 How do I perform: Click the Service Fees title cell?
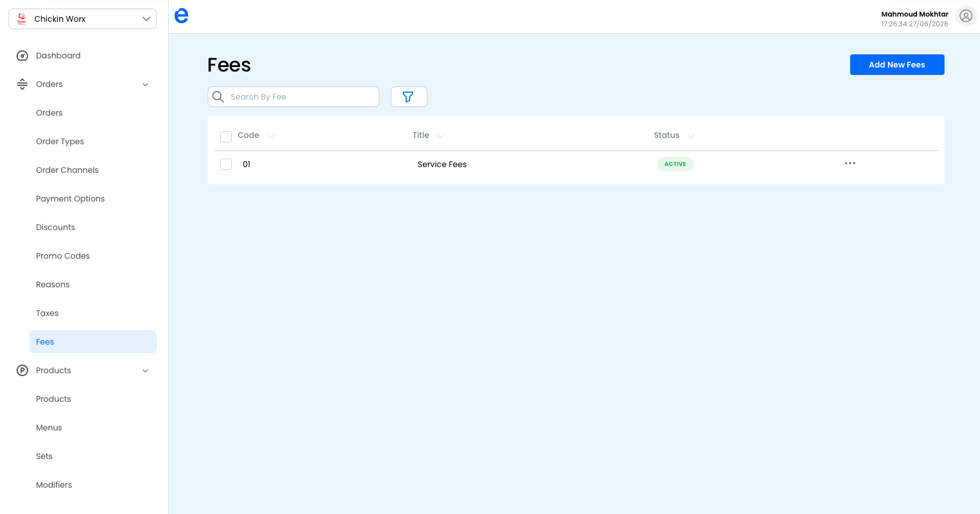click(x=442, y=164)
